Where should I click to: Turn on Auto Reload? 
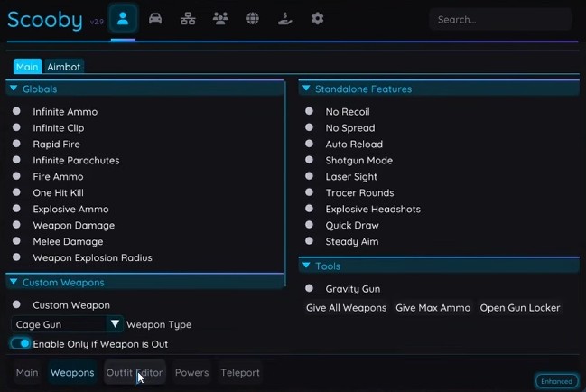309,144
